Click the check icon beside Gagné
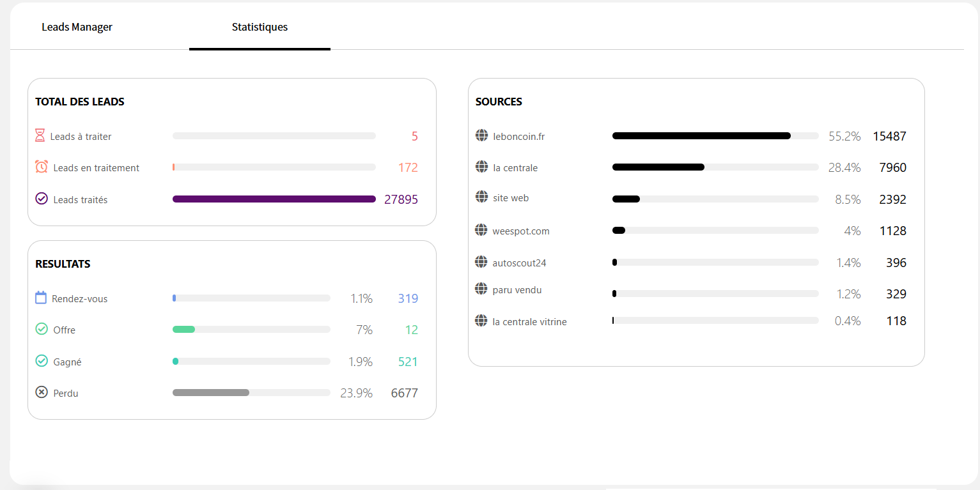Viewport: 980px width, 490px height. coord(42,361)
